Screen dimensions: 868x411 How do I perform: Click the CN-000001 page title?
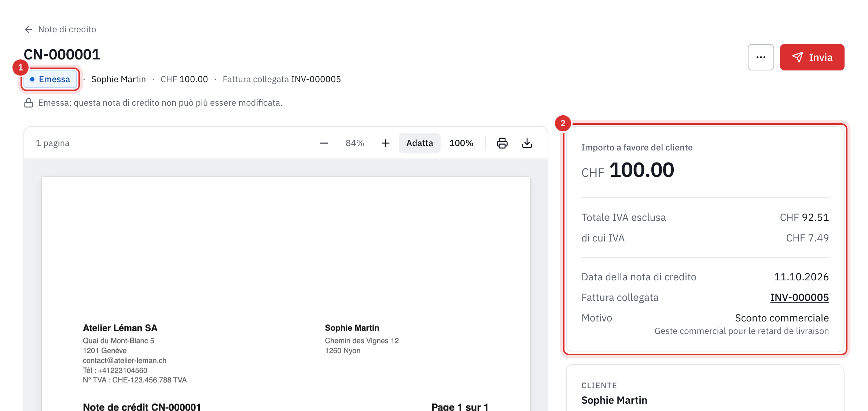tap(62, 55)
